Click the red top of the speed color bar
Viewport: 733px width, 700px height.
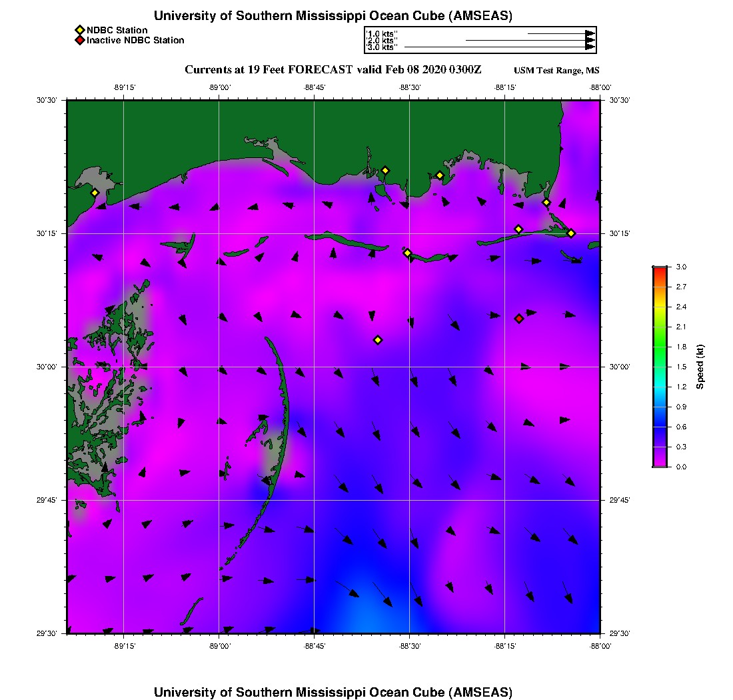(x=659, y=270)
